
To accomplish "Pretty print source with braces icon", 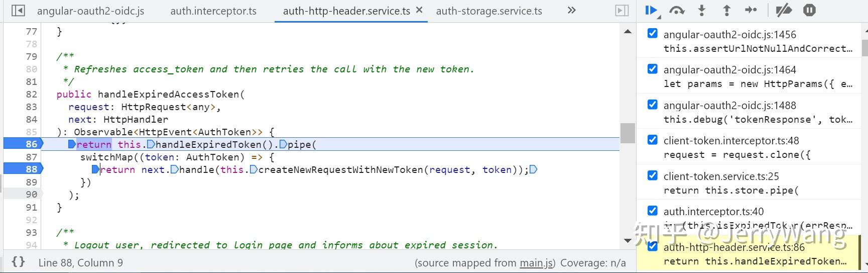I will [19, 262].
